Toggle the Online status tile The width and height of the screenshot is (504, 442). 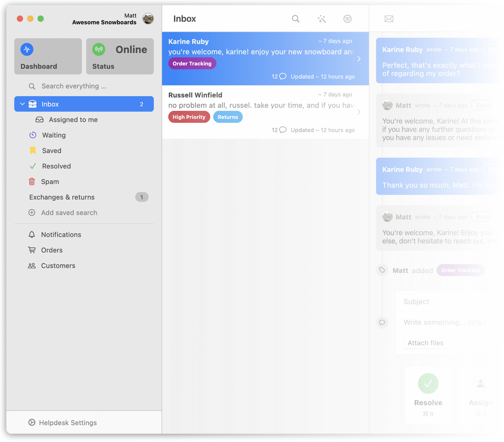pos(120,56)
